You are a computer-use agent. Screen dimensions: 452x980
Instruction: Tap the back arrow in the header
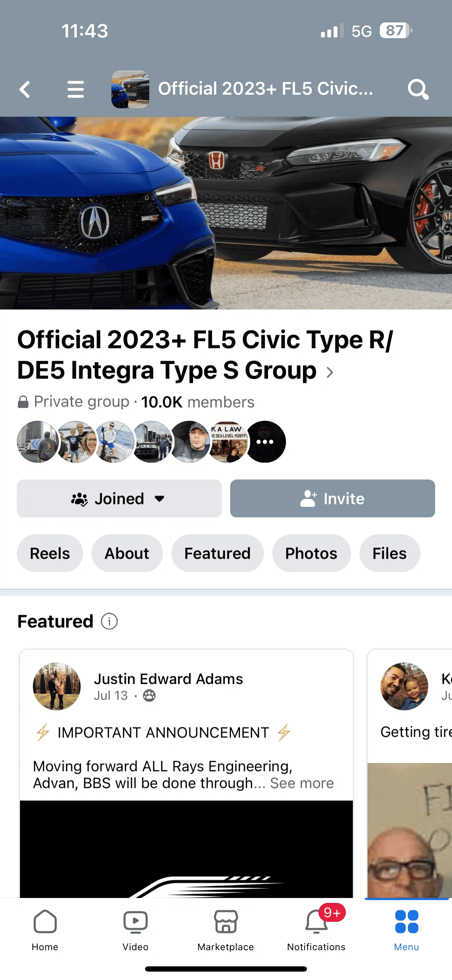point(25,90)
